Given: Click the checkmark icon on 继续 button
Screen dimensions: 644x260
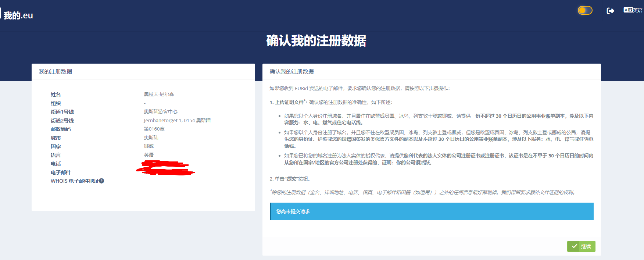Looking at the screenshot, I should coord(574,246).
